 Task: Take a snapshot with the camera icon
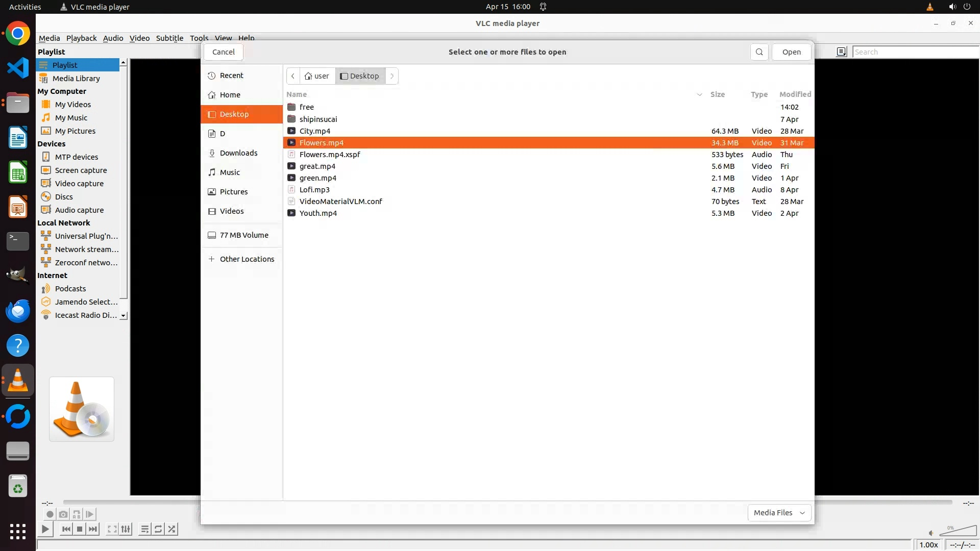(x=63, y=514)
